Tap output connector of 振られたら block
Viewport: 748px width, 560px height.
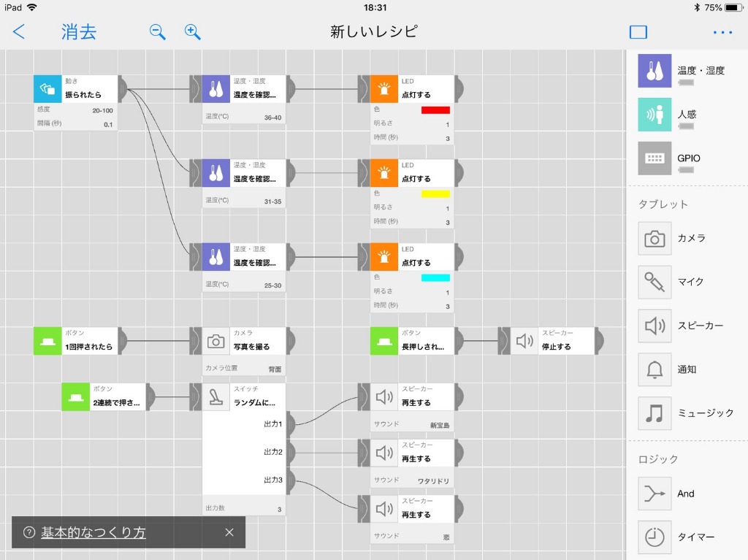[123, 89]
